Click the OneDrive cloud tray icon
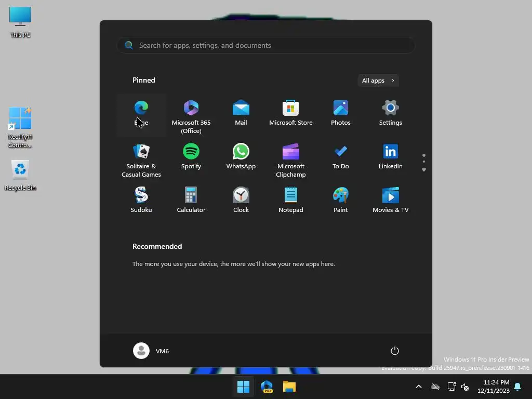This screenshot has height=399, width=532. point(435,387)
